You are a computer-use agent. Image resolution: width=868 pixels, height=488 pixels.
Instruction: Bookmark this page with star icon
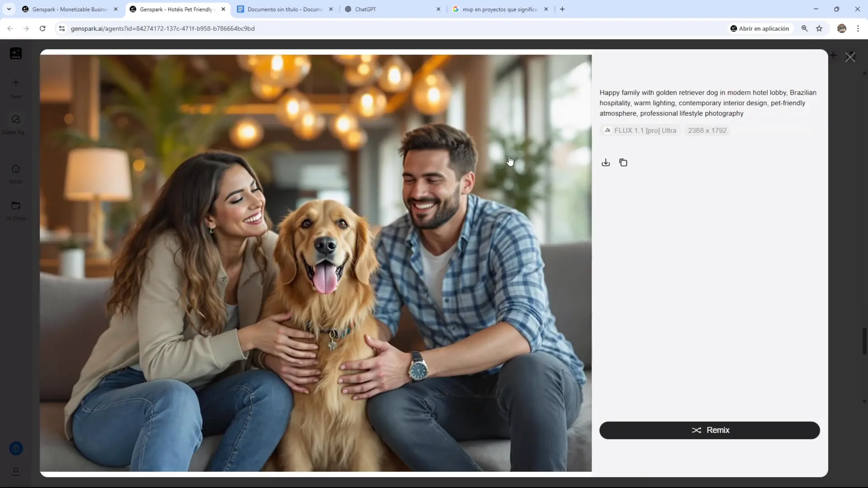coord(819,28)
